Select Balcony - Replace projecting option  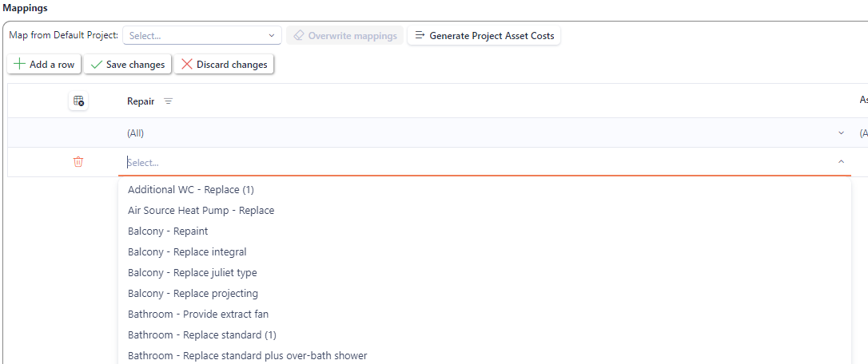193,294
